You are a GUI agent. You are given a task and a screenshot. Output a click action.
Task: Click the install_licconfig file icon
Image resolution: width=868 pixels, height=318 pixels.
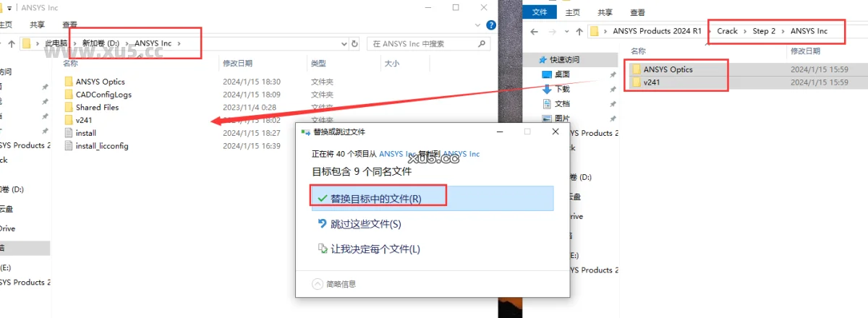click(69, 146)
